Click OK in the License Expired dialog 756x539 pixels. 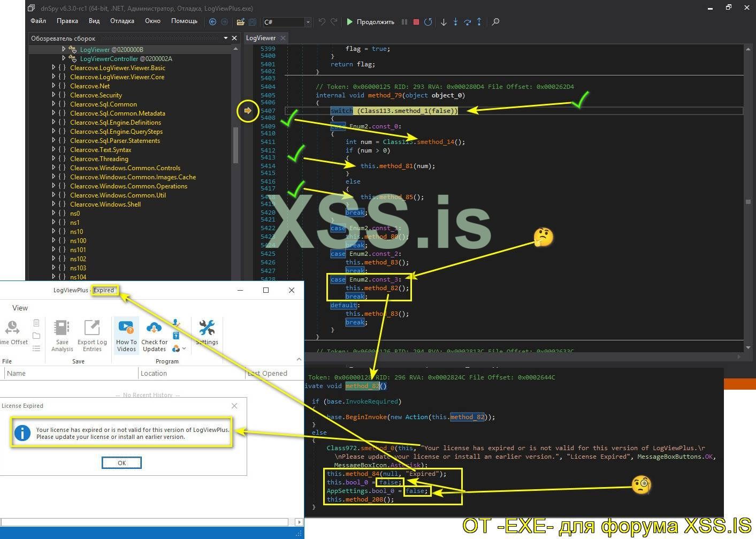(x=121, y=463)
